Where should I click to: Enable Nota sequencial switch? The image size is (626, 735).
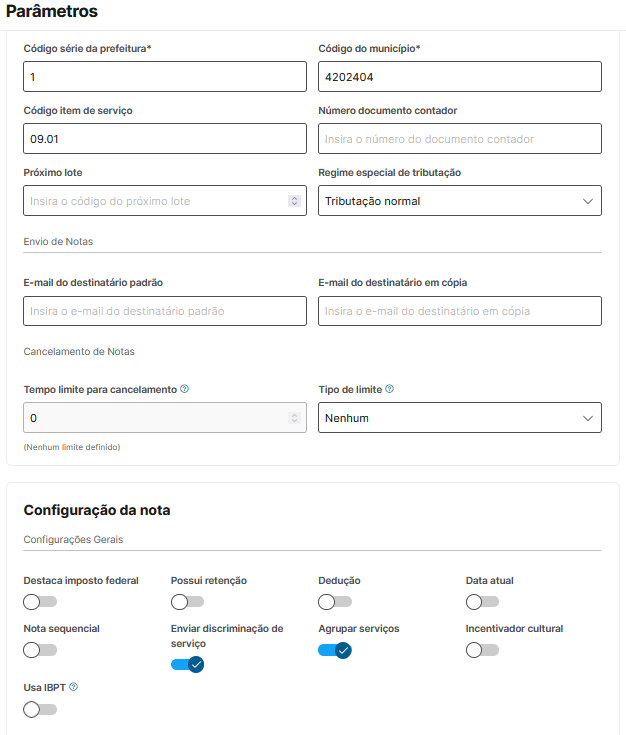[x=40, y=650]
